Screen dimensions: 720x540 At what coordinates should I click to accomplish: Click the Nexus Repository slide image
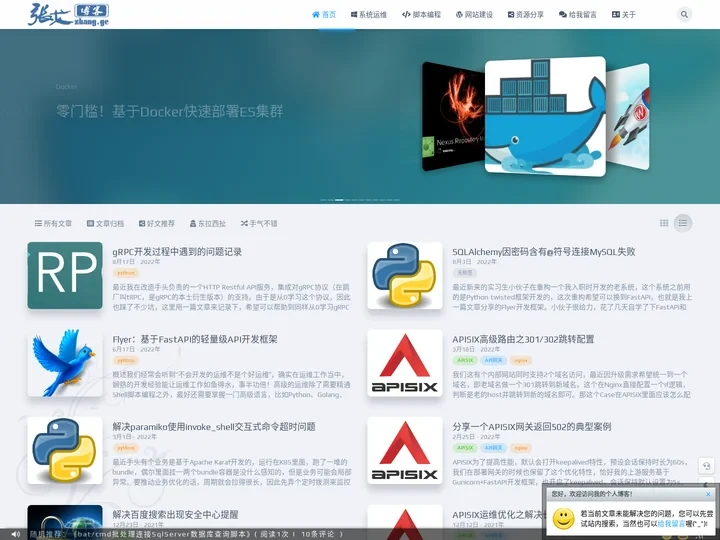453,117
